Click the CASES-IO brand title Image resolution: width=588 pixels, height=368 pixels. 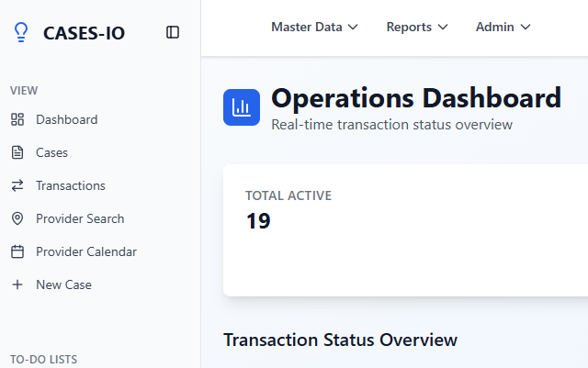(x=84, y=33)
